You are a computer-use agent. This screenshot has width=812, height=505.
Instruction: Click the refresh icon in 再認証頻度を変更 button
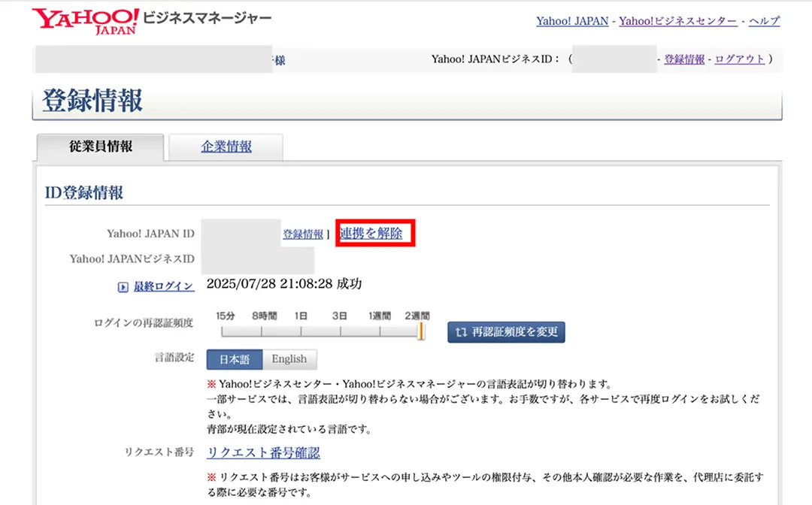pyautogui.click(x=462, y=331)
